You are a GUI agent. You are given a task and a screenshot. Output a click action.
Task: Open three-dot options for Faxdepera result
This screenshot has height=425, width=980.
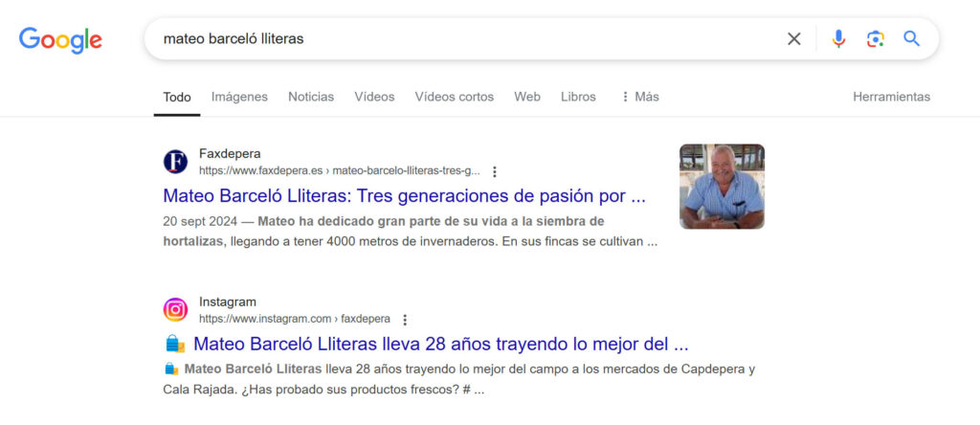[x=495, y=171]
